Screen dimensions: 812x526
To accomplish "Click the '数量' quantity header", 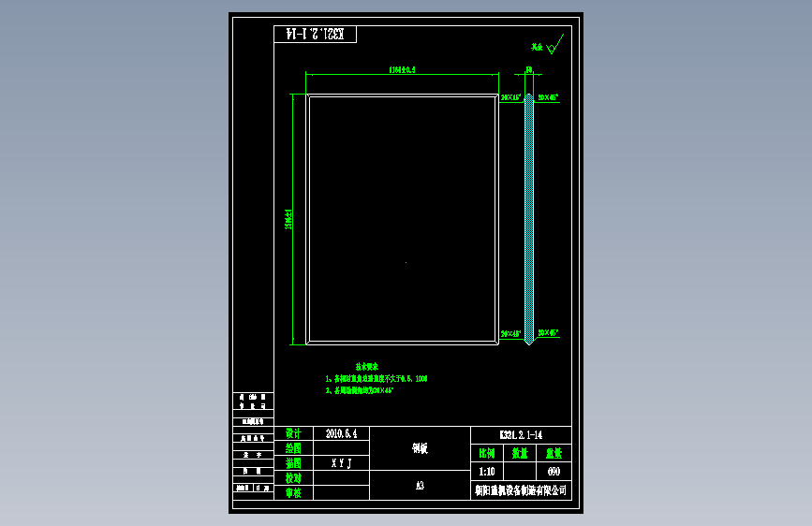I will 520,454.
